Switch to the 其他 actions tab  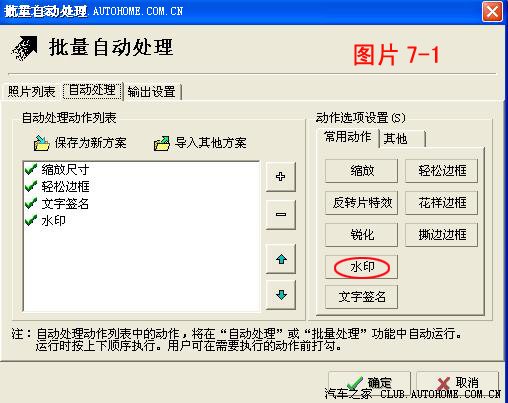pos(402,138)
